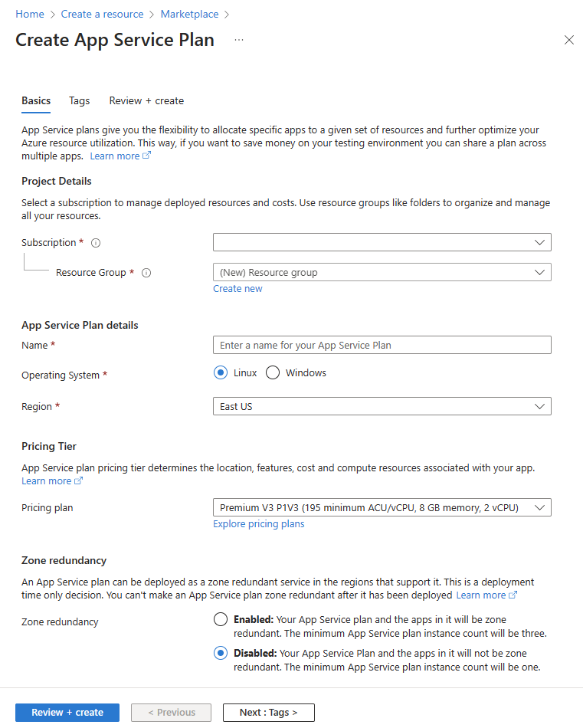Open the Resource Group dropdown

tap(382, 272)
